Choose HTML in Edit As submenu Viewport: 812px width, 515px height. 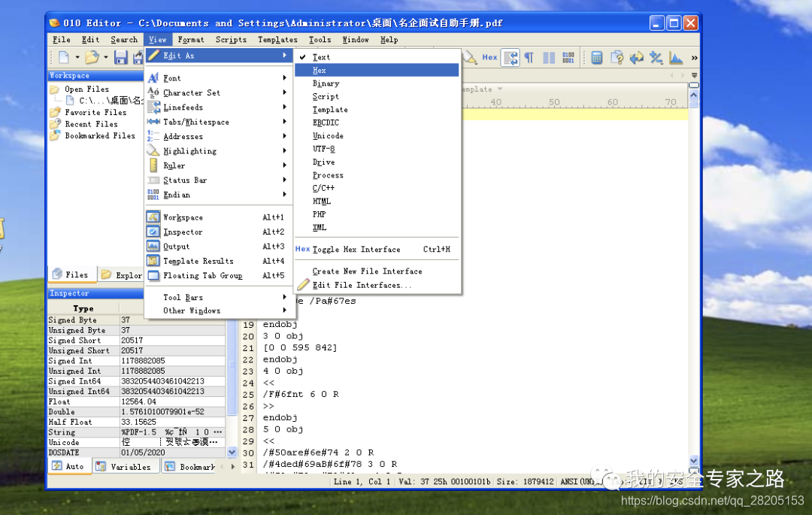click(x=377, y=201)
